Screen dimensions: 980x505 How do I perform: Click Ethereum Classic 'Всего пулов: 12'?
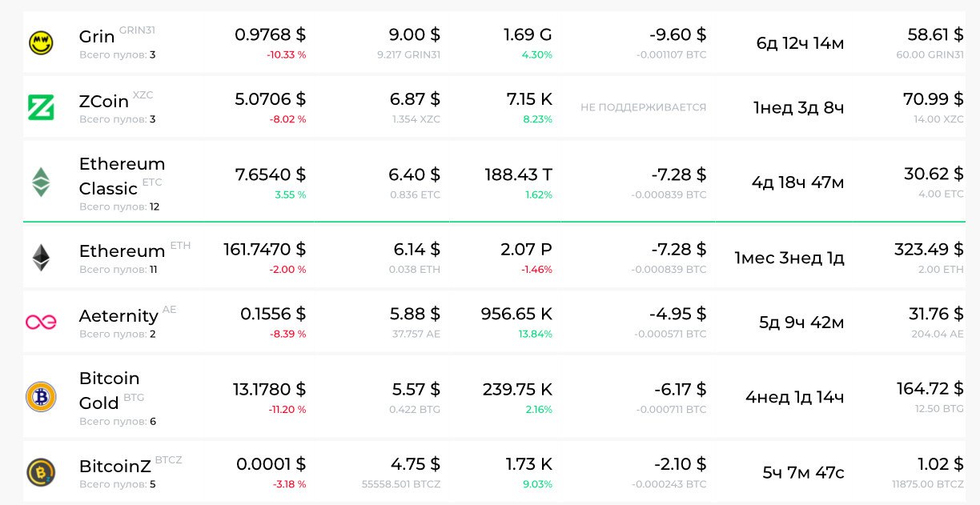tap(119, 206)
